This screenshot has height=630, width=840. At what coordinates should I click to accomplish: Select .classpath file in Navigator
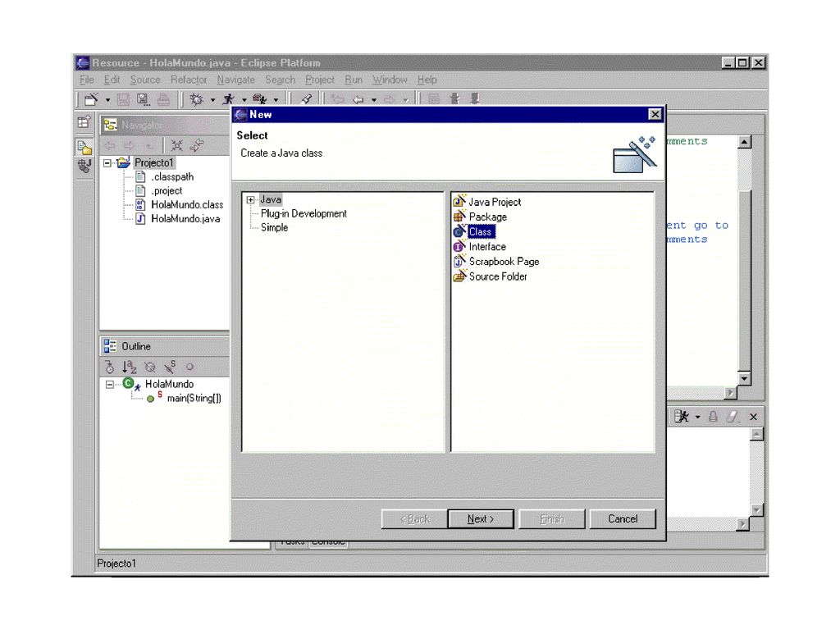(172, 177)
